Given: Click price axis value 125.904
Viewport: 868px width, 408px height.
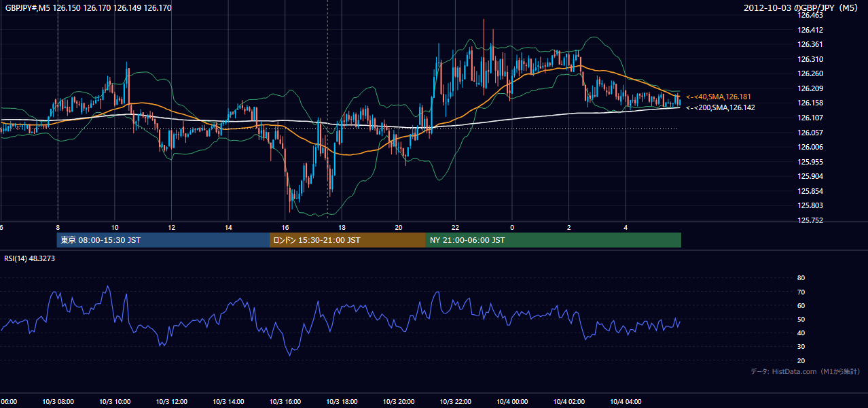Looking at the screenshot, I should pos(811,176).
